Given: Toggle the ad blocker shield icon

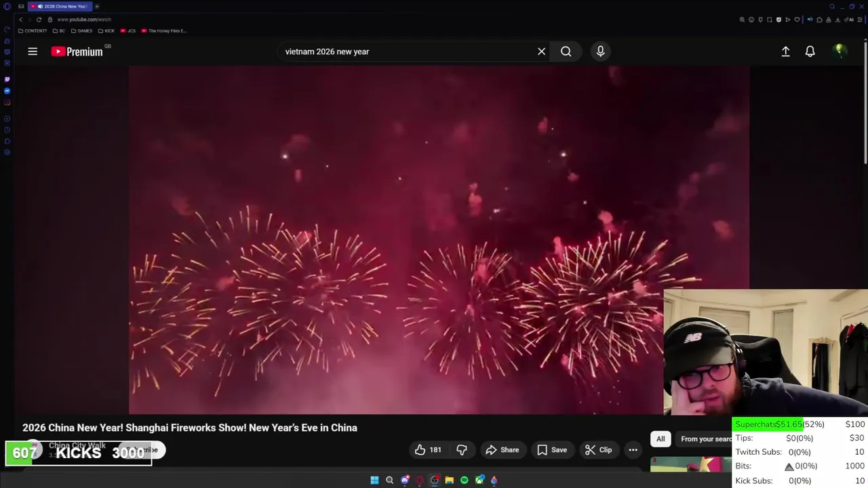Looking at the screenshot, I should tap(778, 20).
